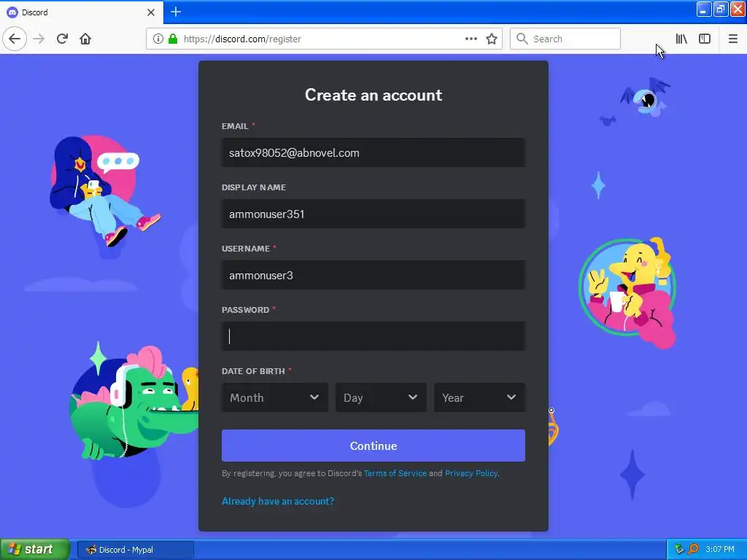Click the Email input field
Viewport: 747px width, 560px height.
pos(373,152)
